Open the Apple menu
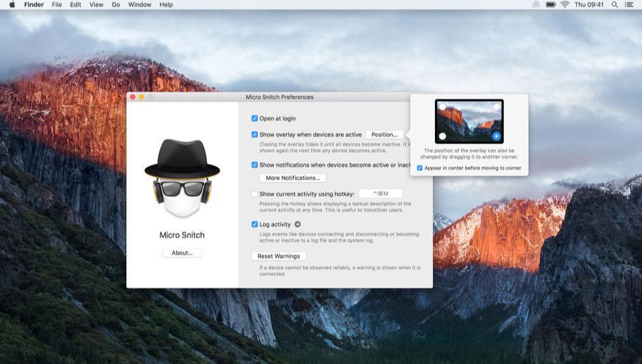The image size is (642, 364). click(x=12, y=5)
